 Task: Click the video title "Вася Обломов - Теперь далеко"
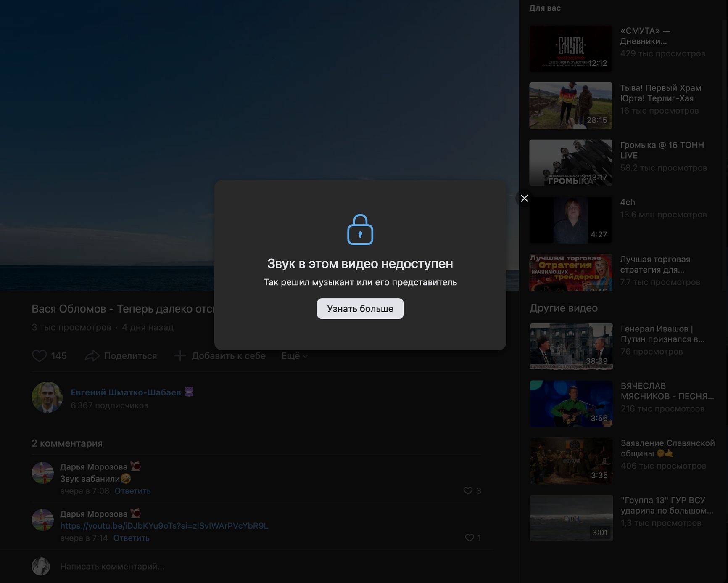123,309
